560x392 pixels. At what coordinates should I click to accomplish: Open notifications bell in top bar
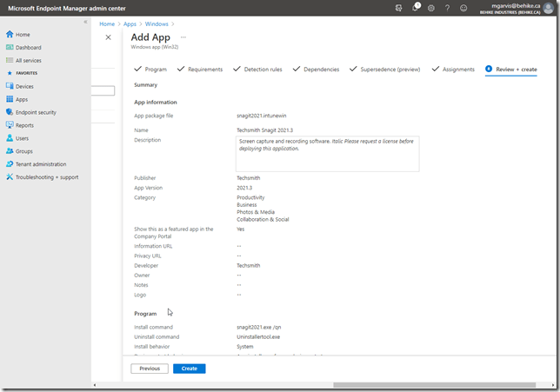pos(416,8)
